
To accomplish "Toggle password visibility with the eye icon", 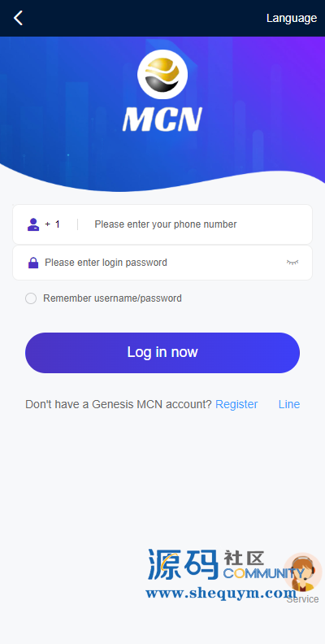I will tap(292, 263).
